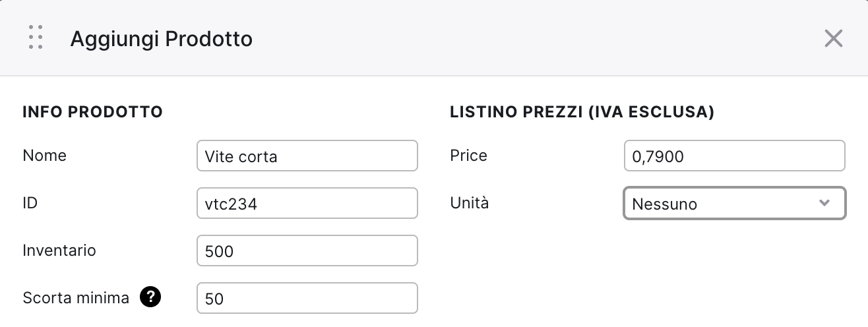Focus the Nome field containing Vite corta
868x327 pixels.
click(307, 156)
